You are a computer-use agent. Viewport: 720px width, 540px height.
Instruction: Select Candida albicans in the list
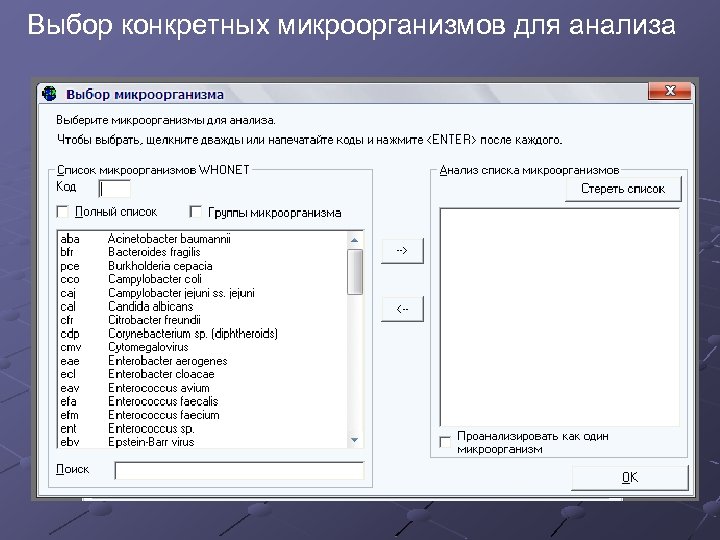[202, 306]
